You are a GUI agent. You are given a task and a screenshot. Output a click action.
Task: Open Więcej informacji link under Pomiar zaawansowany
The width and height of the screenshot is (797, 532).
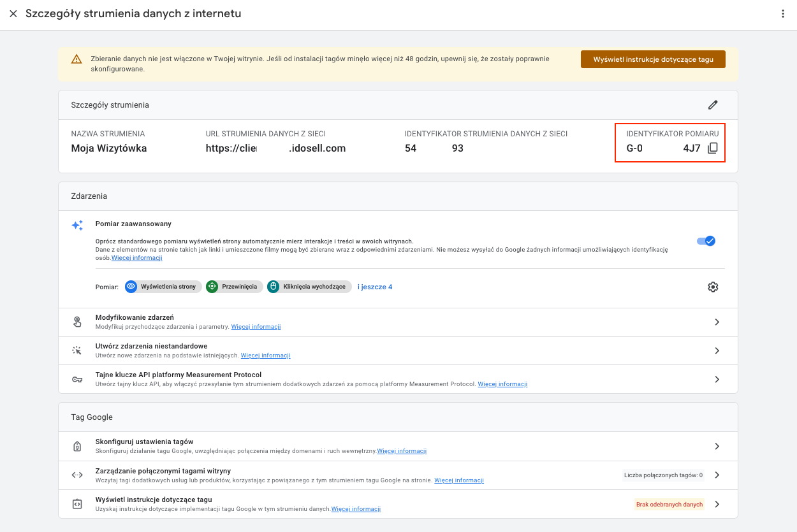(x=137, y=258)
